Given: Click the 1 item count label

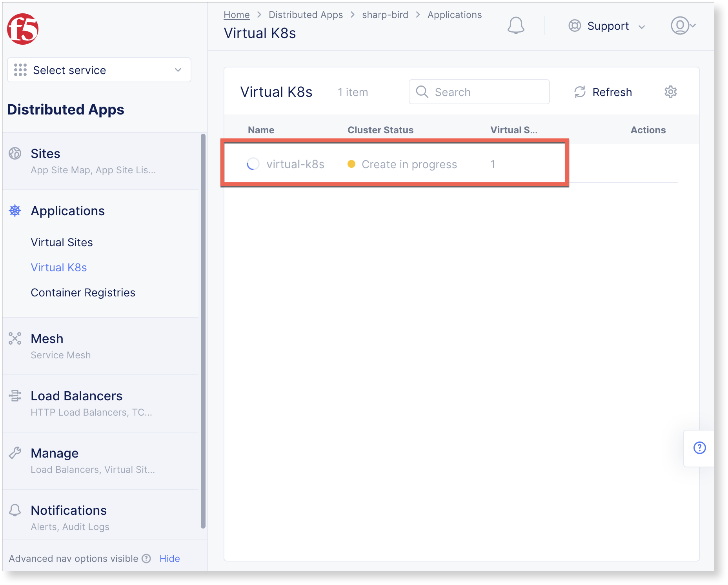Looking at the screenshot, I should coord(353,92).
